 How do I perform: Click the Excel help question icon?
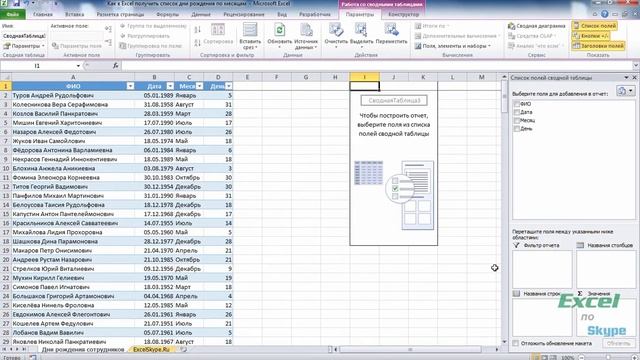click(604, 14)
